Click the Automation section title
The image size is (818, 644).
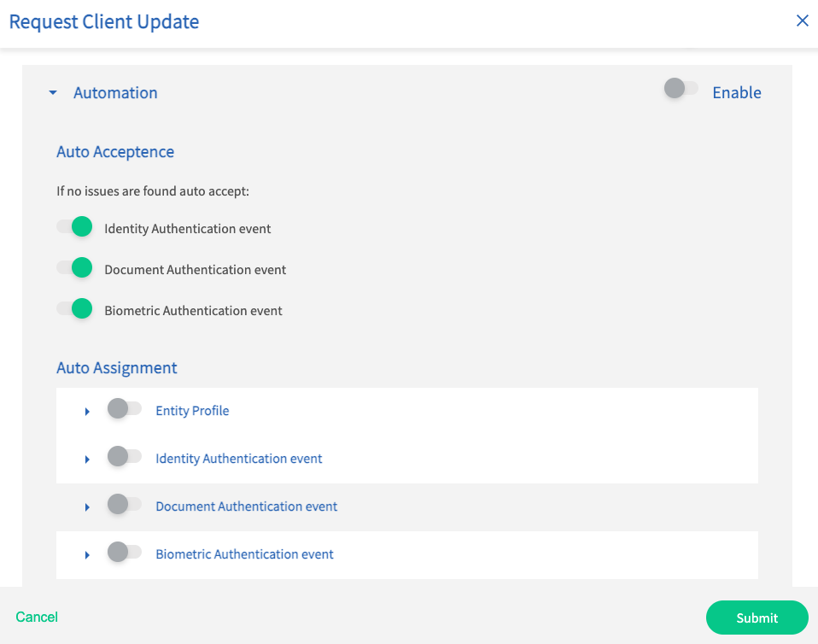[x=115, y=93]
